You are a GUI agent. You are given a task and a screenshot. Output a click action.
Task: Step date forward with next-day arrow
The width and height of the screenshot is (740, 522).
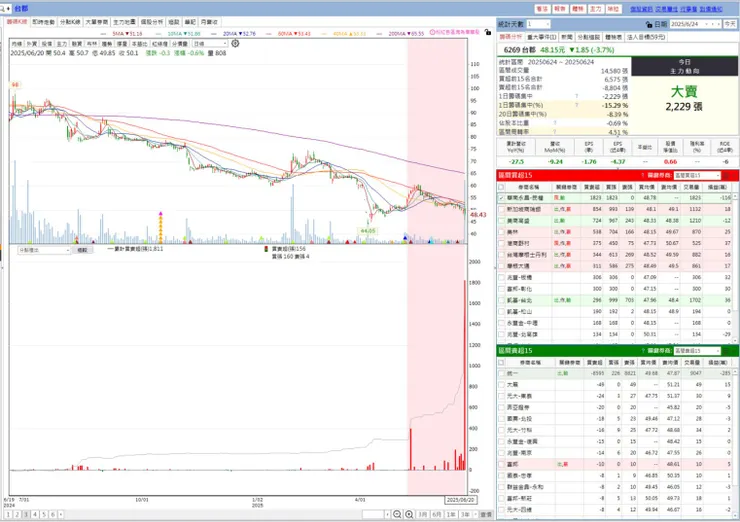coord(719,24)
